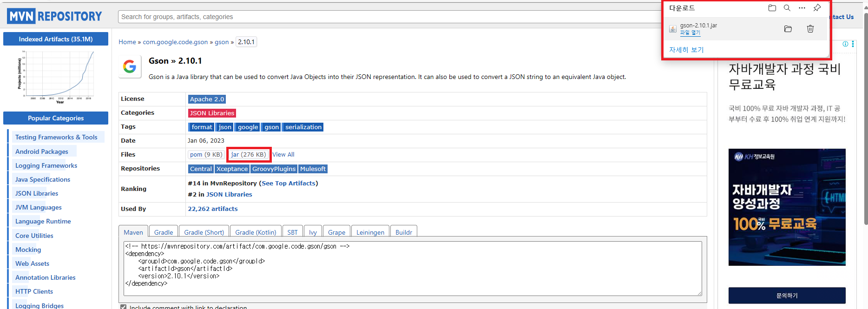The height and width of the screenshot is (309, 868).
Task: Open JSON Libraries category badge
Action: [x=212, y=113]
